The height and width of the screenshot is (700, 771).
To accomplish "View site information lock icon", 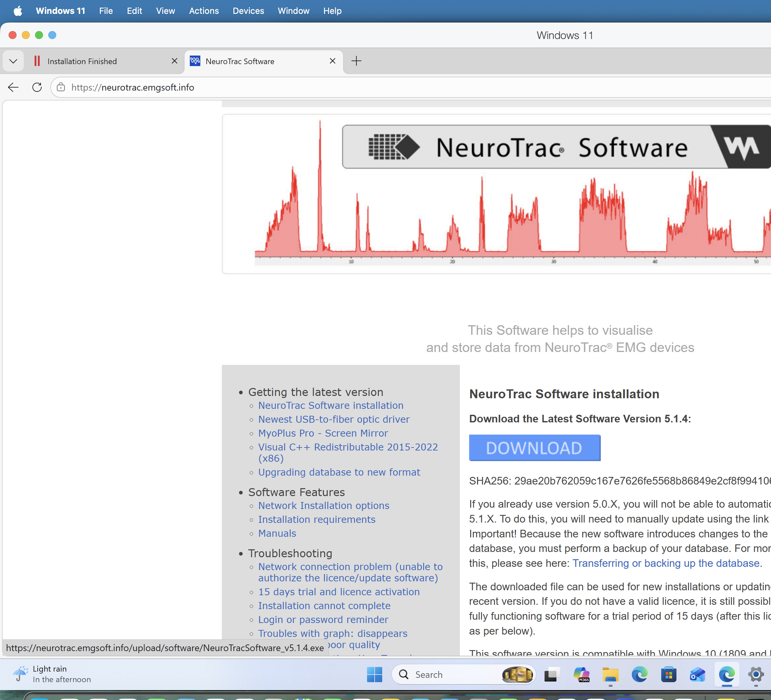I will 61,88.
